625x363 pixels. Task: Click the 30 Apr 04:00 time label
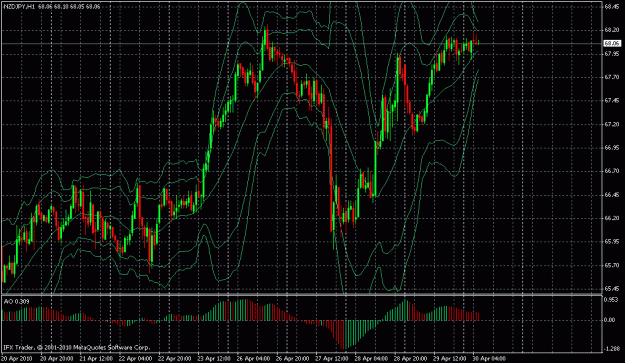coord(489,359)
